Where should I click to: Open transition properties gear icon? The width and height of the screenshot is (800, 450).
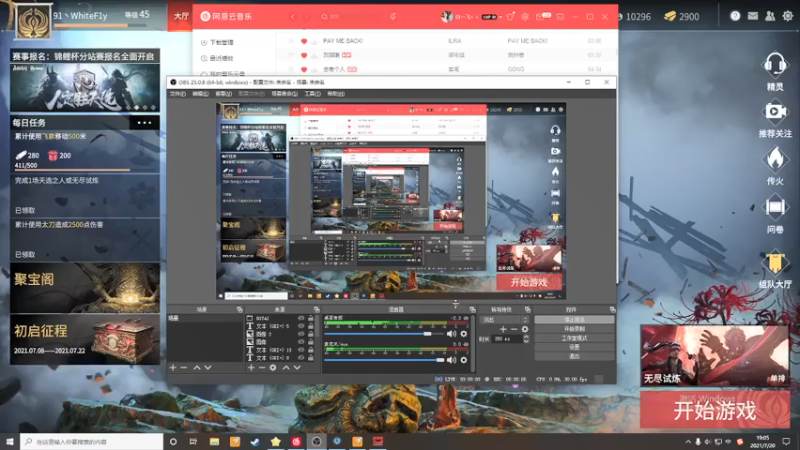(525, 329)
